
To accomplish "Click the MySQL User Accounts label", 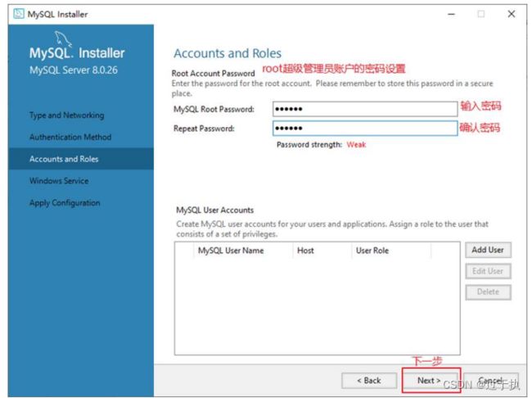I will coord(214,210).
